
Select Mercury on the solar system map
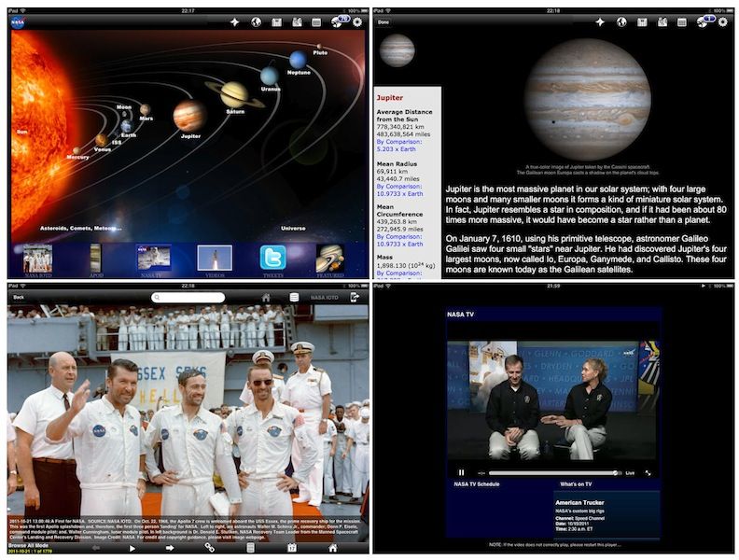[77, 151]
